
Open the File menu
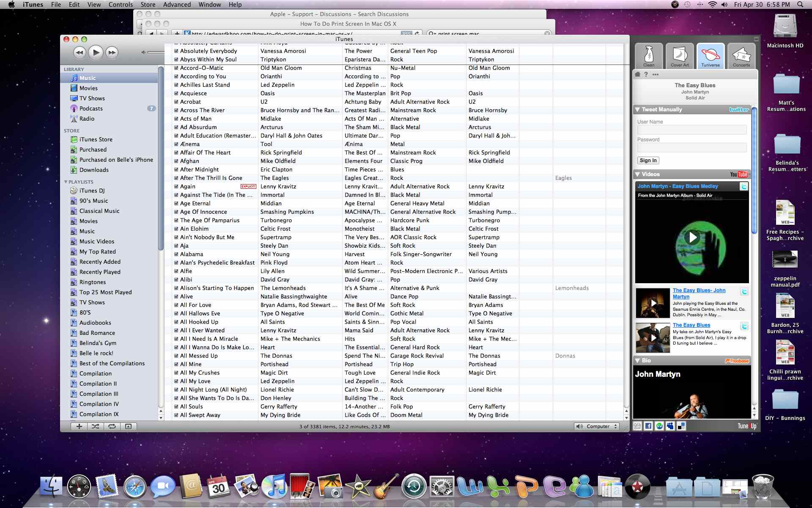56,5
